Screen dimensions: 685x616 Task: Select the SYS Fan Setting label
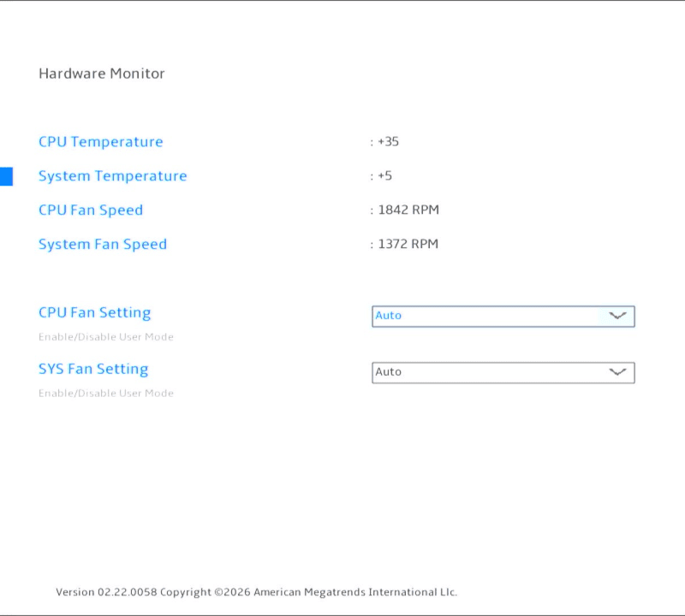[x=93, y=370]
